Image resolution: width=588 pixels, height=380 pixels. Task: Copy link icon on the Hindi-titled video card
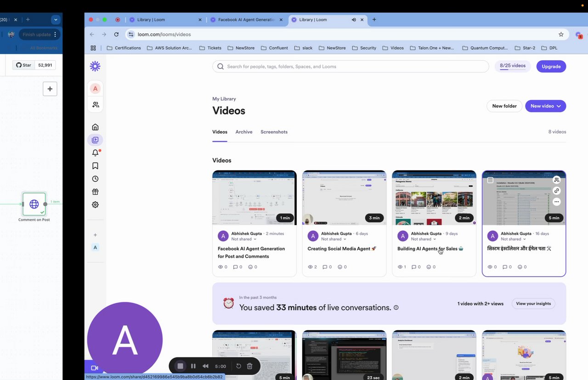[556, 191]
